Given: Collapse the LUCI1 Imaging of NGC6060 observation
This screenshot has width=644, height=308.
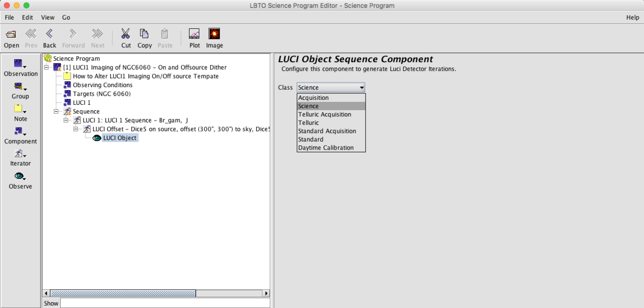Looking at the screenshot, I should pos(47,67).
